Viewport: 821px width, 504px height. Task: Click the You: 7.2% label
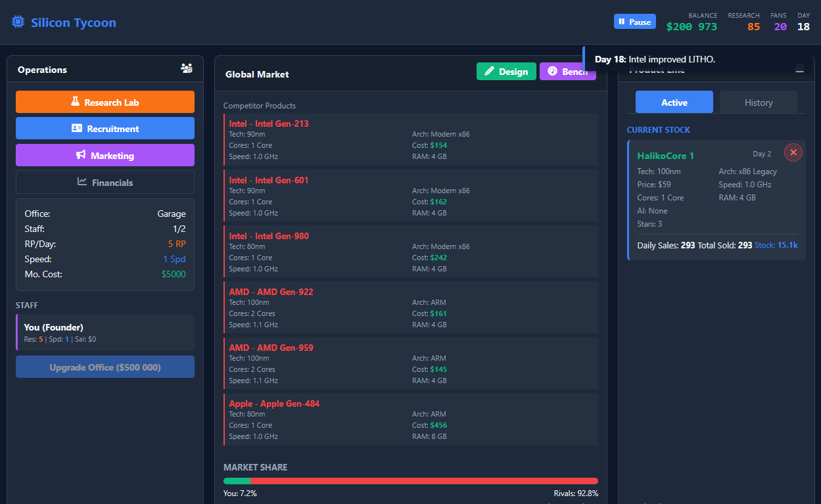[240, 493]
